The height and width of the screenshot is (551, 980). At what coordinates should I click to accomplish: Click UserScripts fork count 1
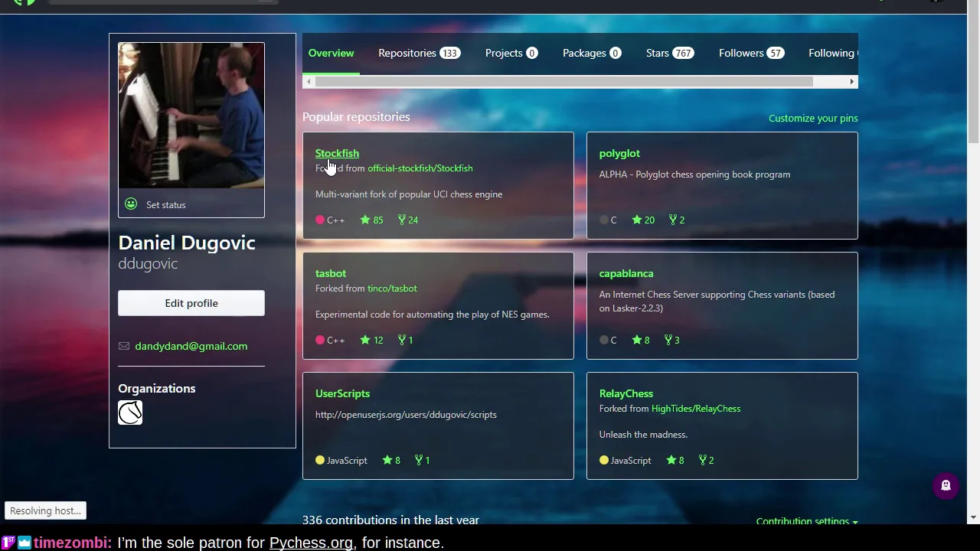pyautogui.click(x=423, y=460)
